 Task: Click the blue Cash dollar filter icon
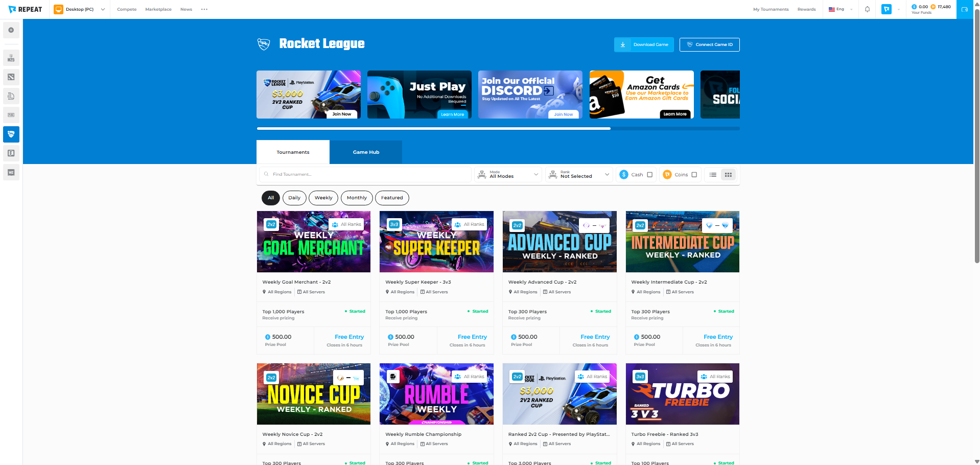click(624, 175)
